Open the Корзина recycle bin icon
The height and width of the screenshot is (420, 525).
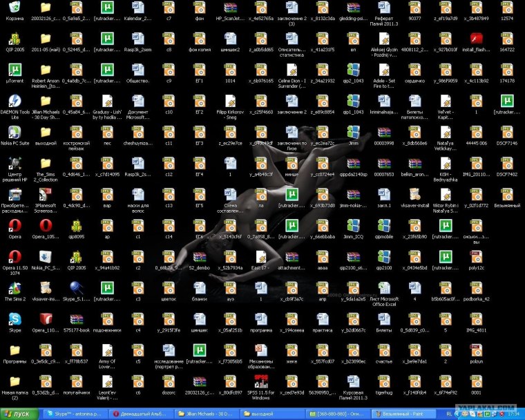click(15, 8)
